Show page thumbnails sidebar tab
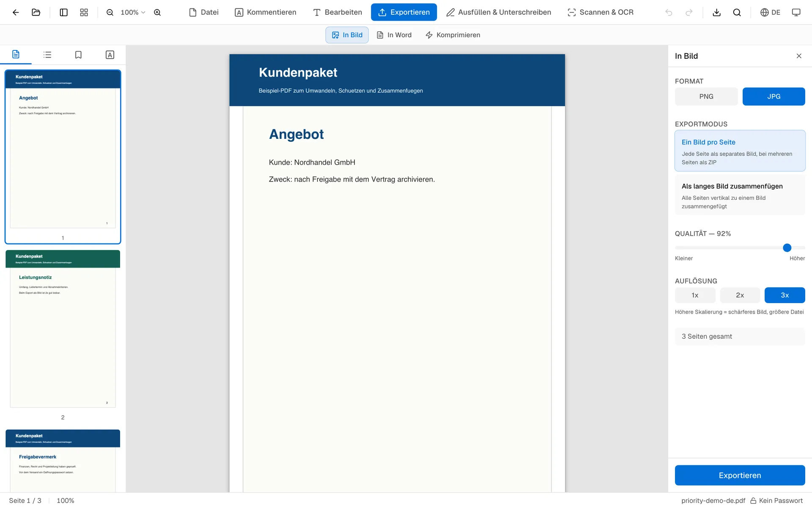Viewport: 812px width, 508px height. pyautogui.click(x=16, y=55)
